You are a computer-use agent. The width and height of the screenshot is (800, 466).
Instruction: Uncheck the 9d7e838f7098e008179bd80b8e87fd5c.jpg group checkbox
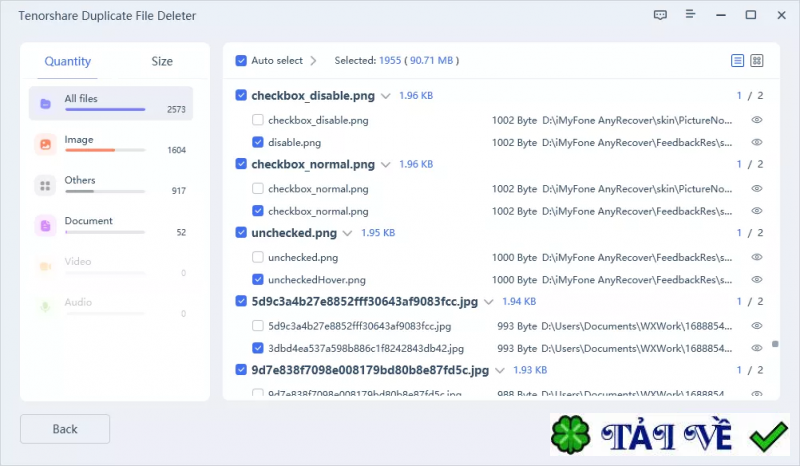241,370
